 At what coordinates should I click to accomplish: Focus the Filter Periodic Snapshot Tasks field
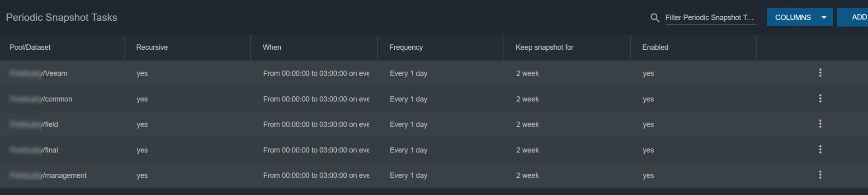[x=711, y=18]
